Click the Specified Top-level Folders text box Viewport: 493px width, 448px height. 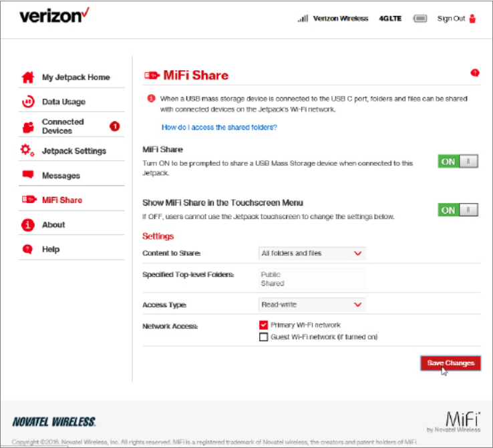pyautogui.click(x=312, y=279)
